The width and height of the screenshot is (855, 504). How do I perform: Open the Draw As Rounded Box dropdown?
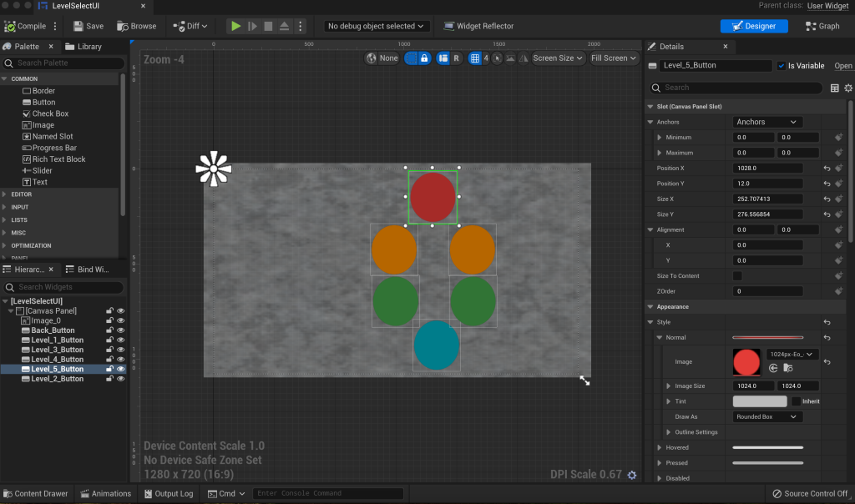click(x=767, y=416)
